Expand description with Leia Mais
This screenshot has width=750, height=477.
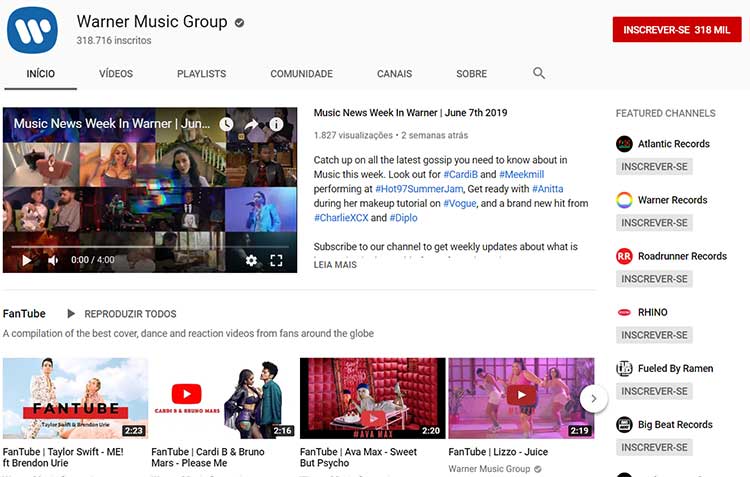coord(335,265)
